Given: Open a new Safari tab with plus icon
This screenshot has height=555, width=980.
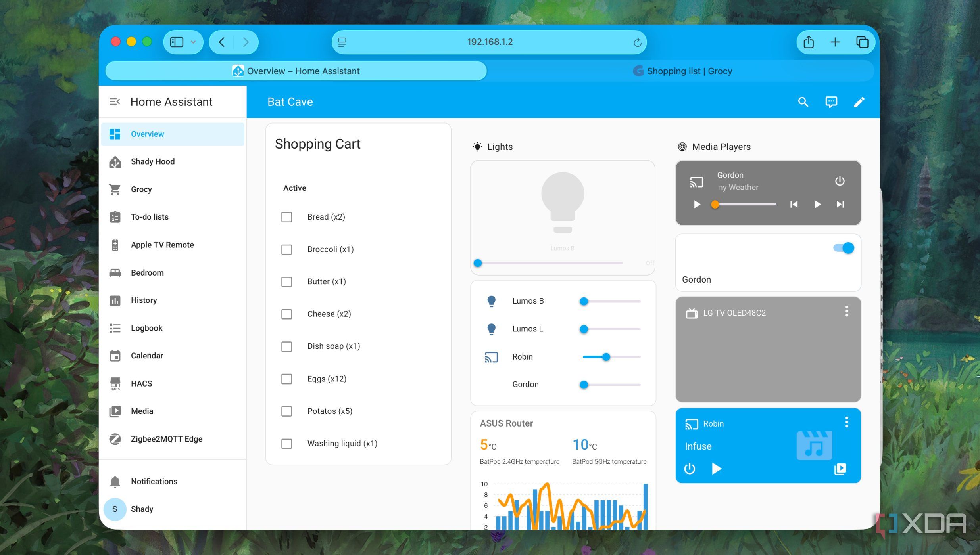Looking at the screenshot, I should click(x=835, y=42).
